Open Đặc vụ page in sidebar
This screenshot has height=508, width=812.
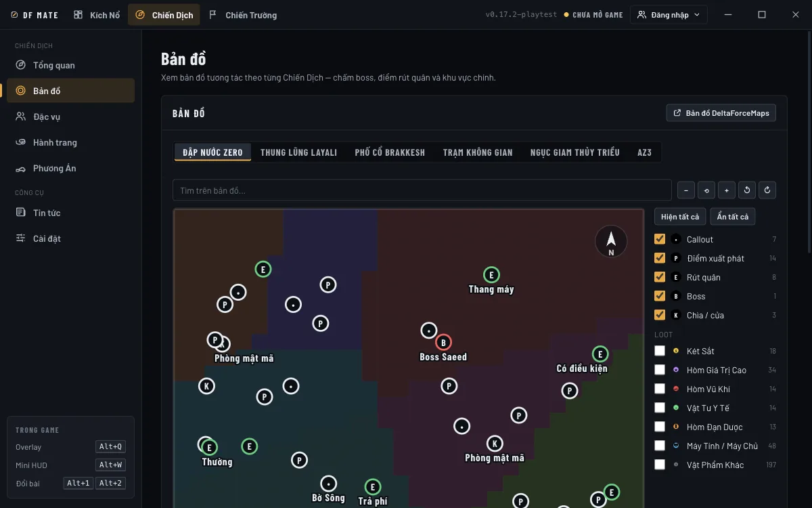point(70,117)
